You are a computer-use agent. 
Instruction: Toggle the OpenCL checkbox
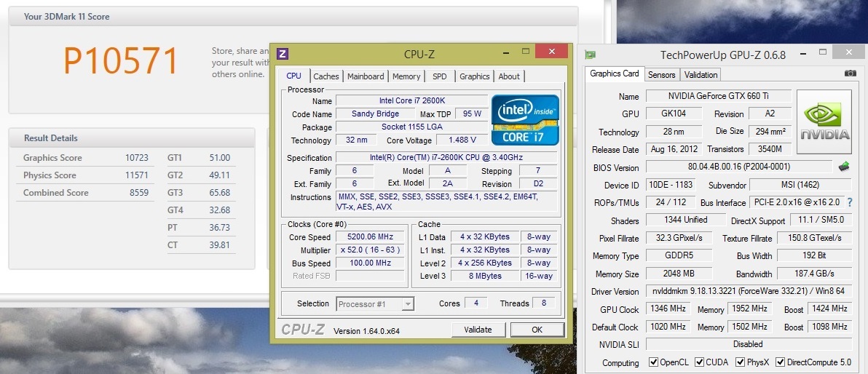[653, 362]
